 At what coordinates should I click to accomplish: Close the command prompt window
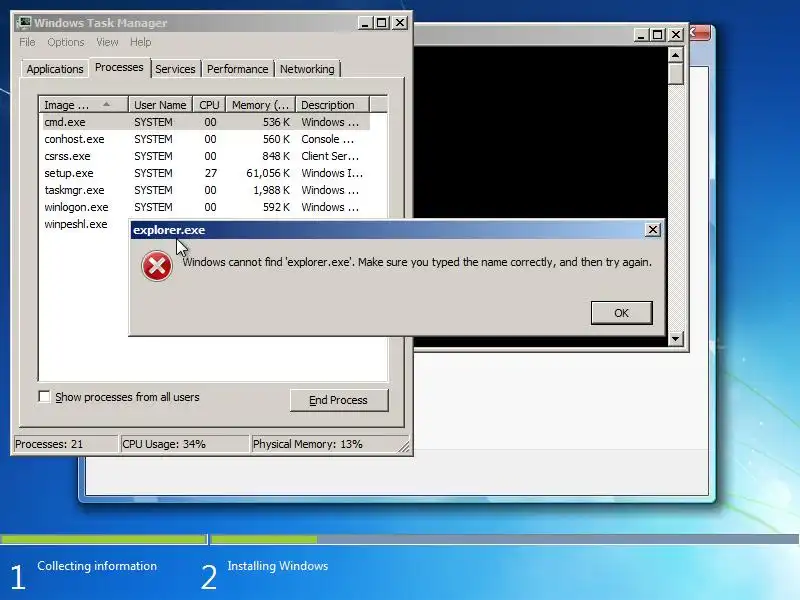tap(676, 34)
